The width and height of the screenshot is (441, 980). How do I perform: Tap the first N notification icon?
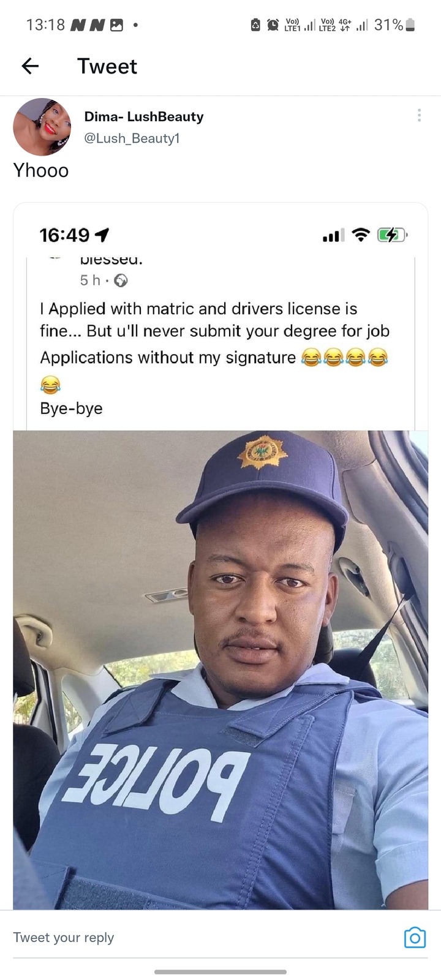click(78, 25)
